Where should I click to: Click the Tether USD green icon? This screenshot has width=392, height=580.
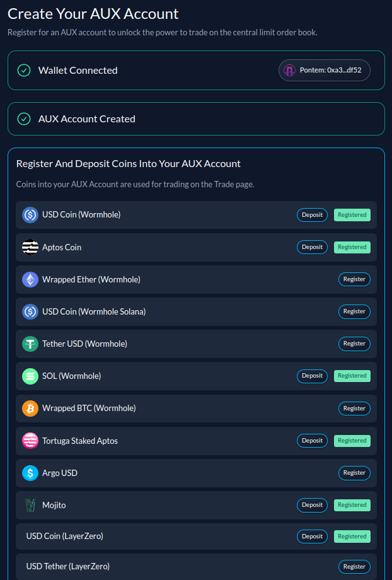click(30, 344)
